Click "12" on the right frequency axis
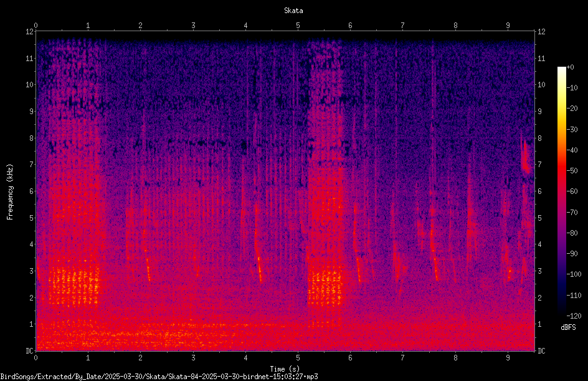Screen dimensions: 588x381 (x=541, y=32)
